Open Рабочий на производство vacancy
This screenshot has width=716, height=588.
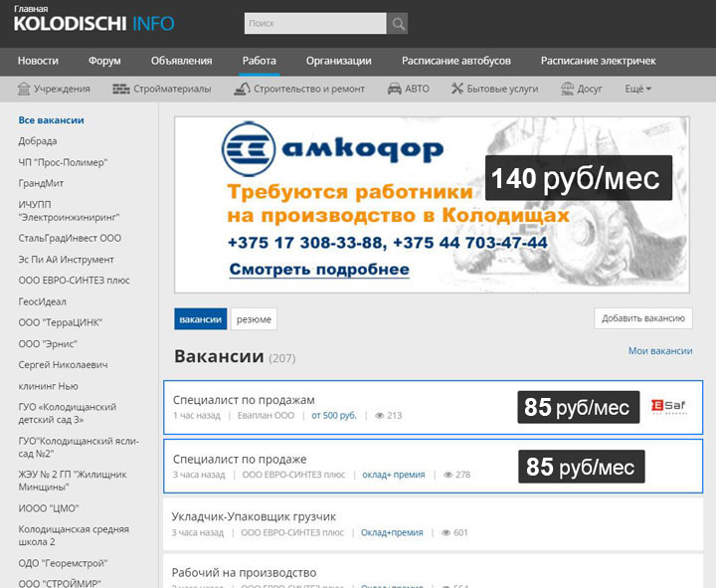coord(244,572)
